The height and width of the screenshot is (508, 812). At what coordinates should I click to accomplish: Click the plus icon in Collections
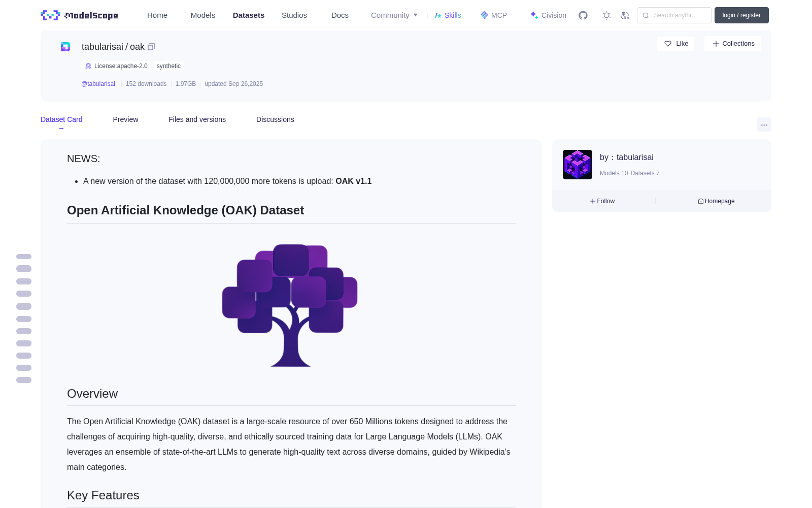[716, 44]
